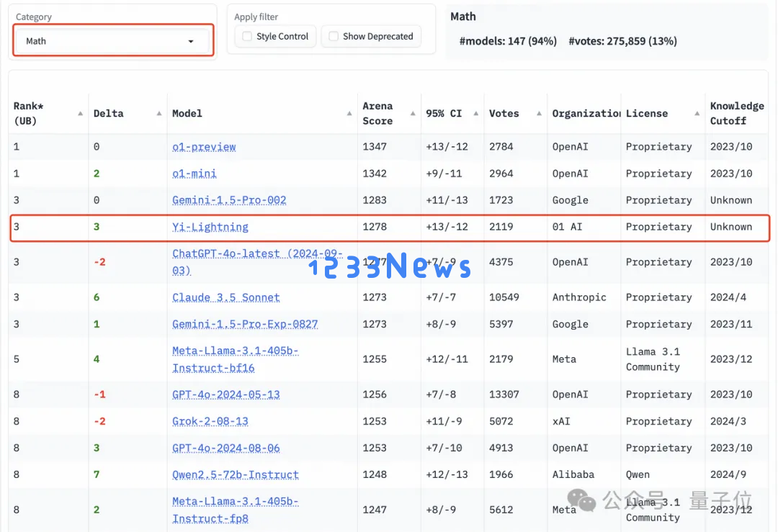This screenshot has width=778, height=532.
Task: Open Meta-Llama-3.1-405b-Instruct-bf16 link
Action: (235, 359)
